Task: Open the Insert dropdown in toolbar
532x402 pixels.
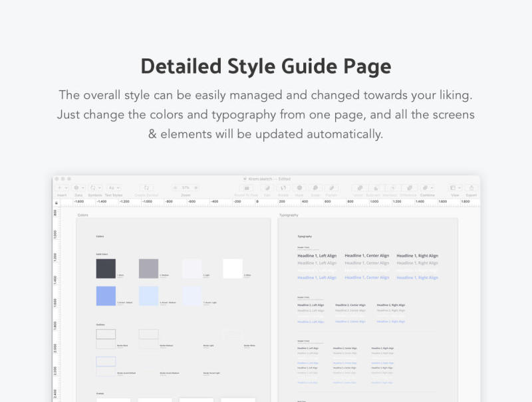Action: [62, 188]
